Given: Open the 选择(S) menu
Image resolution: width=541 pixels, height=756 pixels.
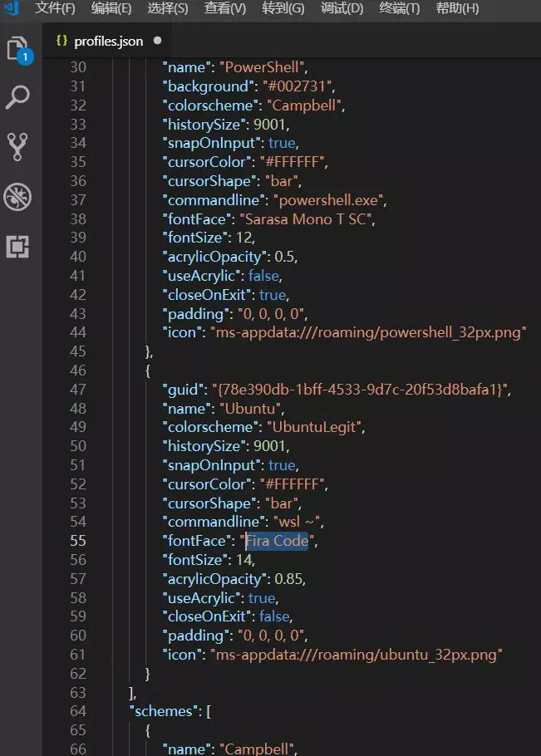Looking at the screenshot, I should [x=168, y=7].
